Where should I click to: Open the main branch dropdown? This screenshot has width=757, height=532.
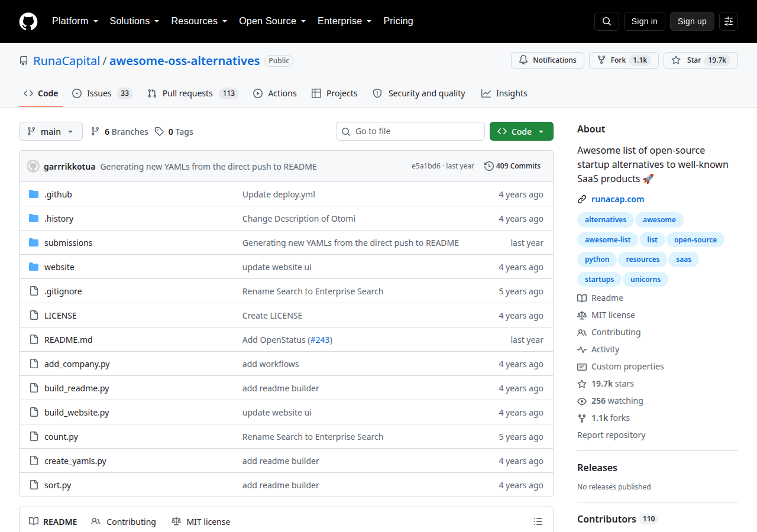[x=51, y=131]
